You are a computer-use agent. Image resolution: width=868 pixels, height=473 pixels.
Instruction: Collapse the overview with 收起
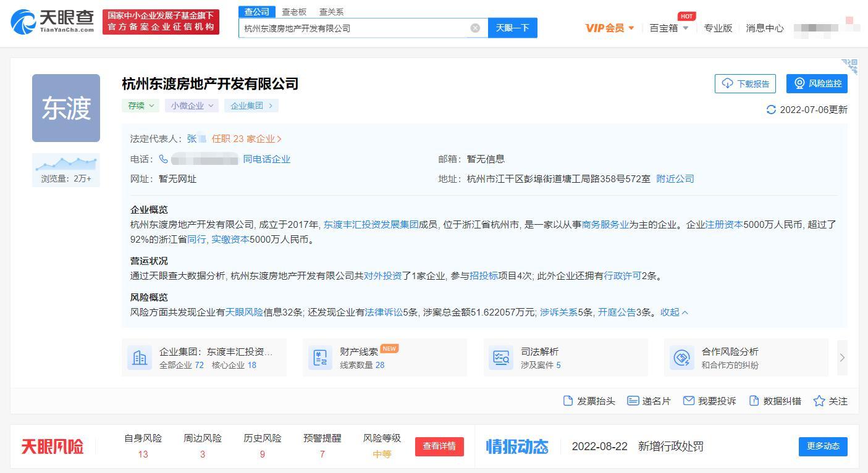674,312
